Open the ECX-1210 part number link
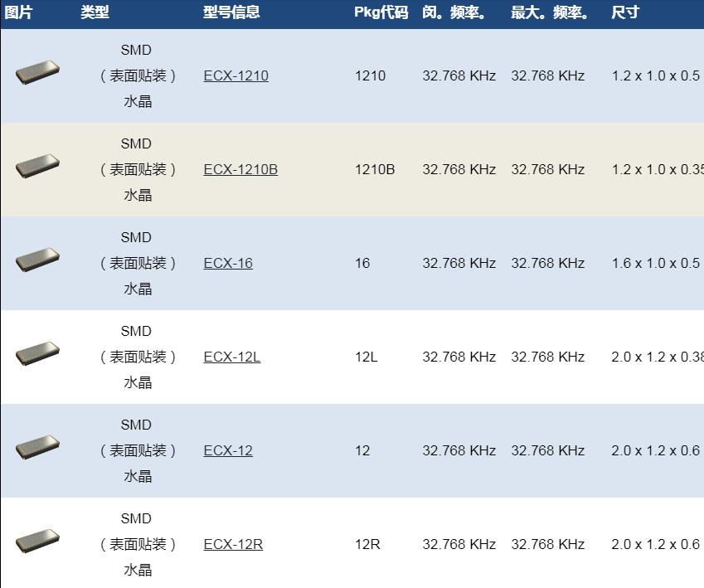Image resolution: width=704 pixels, height=588 pixels. [235, 75]
